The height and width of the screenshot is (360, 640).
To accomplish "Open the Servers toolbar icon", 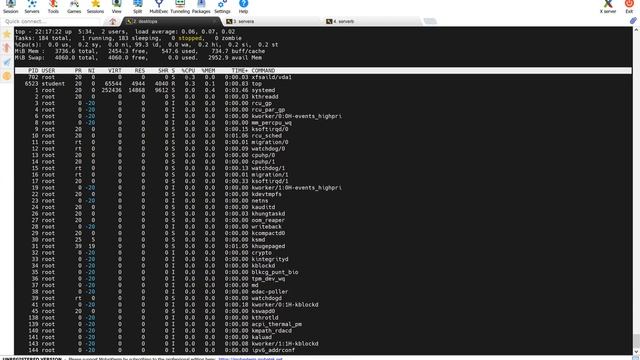I will tap(32, 6).
